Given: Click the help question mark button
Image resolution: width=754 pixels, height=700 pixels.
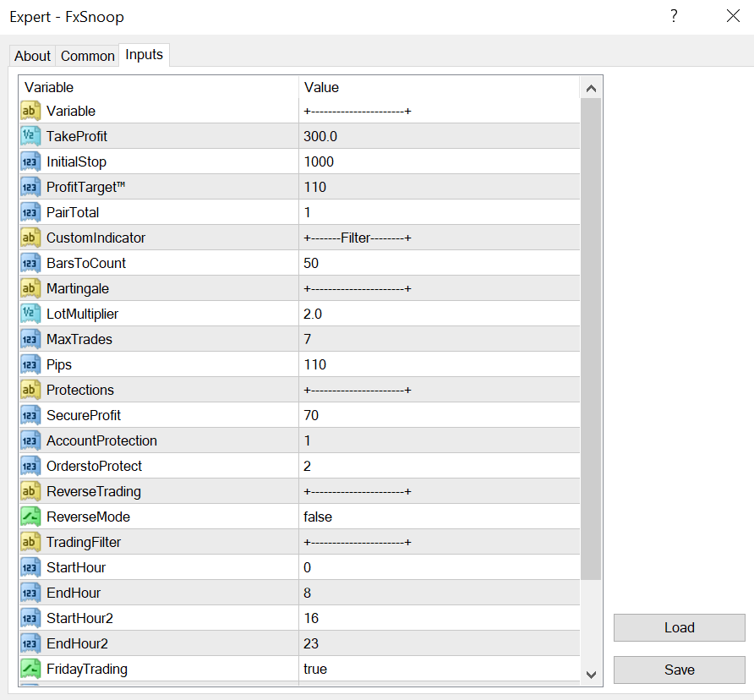Looking at the screenshot, I should tap(674, 16).
